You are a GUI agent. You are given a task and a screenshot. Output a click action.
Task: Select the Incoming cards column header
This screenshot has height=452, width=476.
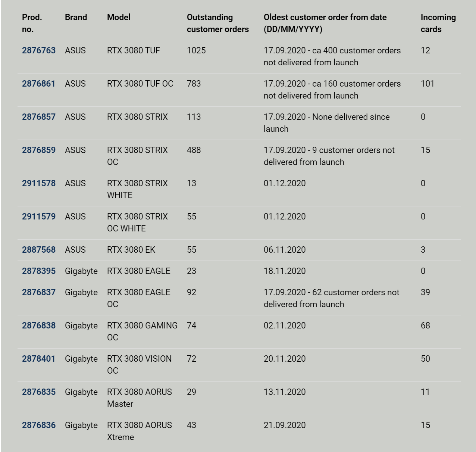[x=438, y=23]
